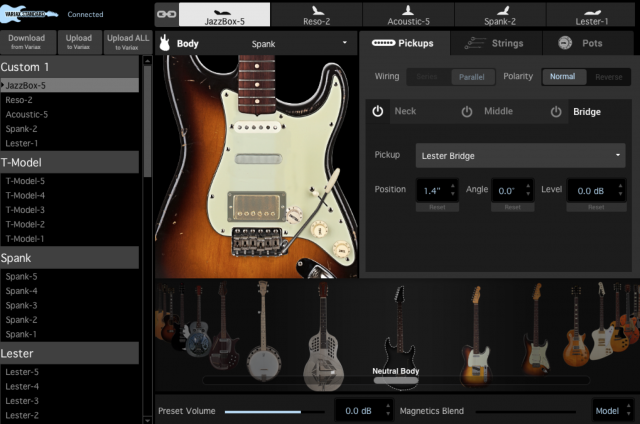Image resolution: width=640 pixels, height=424 pixels.
Task: Click the Pickups tab pickup icon
Action: pyautogui.click(x=383, y=43)
